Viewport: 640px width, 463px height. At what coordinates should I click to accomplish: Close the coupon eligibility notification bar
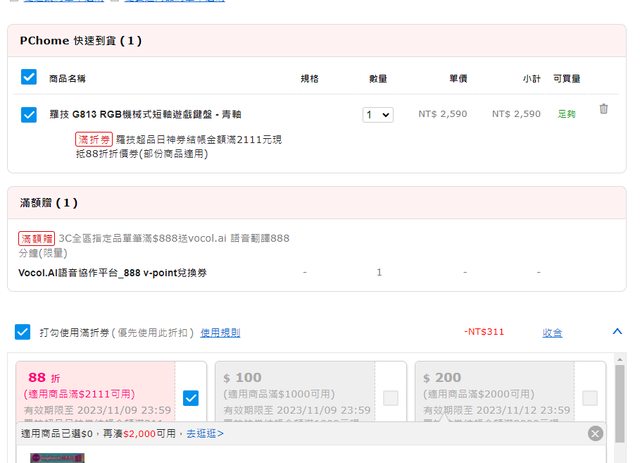tap(595, 433)
